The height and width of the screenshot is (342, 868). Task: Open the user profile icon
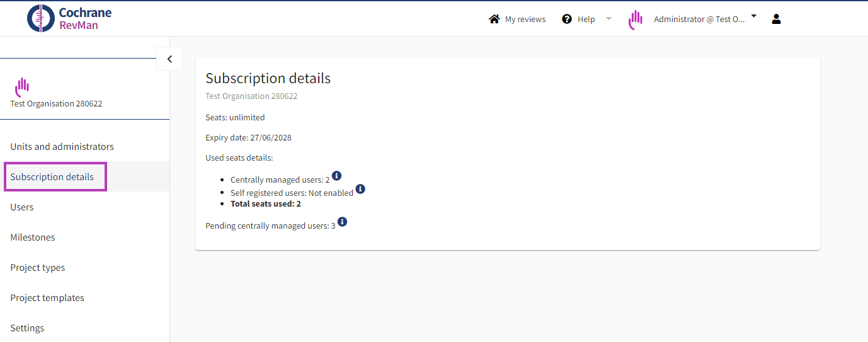(776, 20)
